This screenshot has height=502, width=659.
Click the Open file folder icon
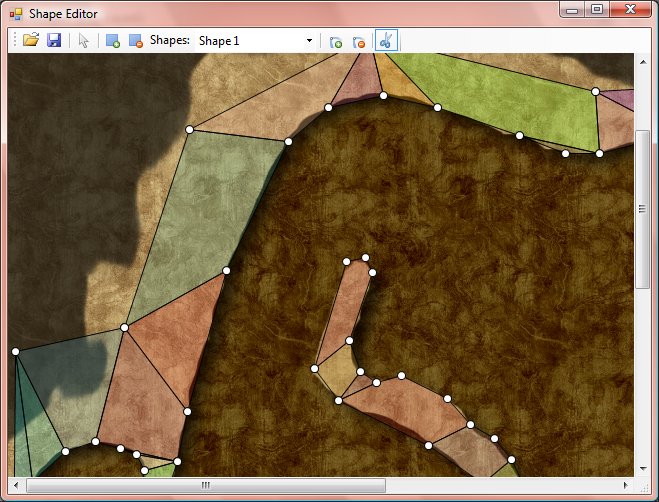tap(31, 41)
